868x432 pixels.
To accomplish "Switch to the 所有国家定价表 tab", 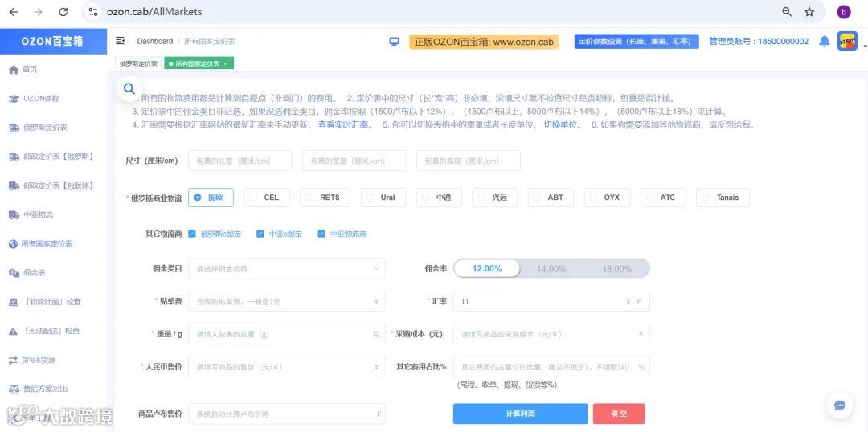I will pyautogui.click(x=199, y=63).
